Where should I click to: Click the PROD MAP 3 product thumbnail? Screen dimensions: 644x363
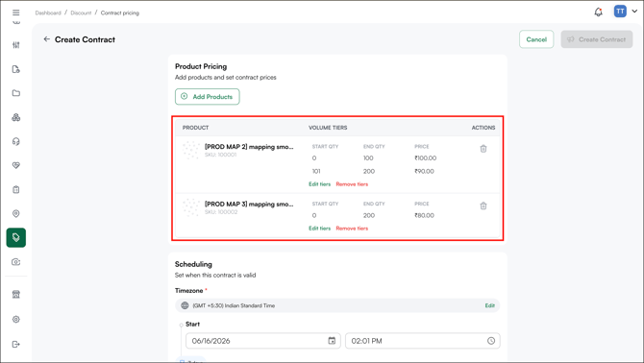pos(191,207)
